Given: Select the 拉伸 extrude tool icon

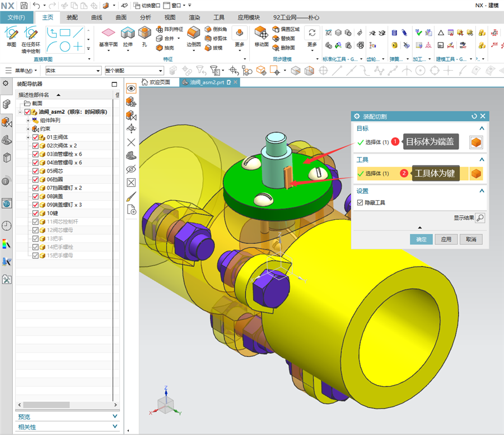Looking at the screenshot, I should (x=128, y=33).
